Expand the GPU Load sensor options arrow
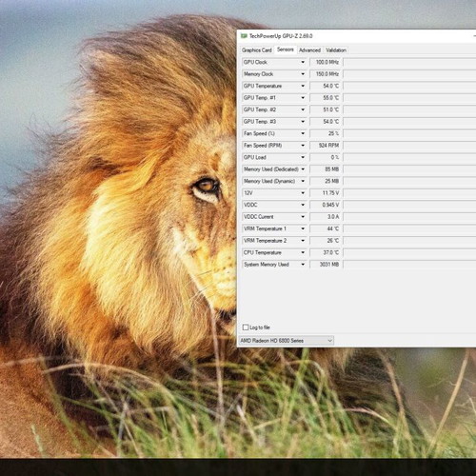476x476 pixels. (303, 157)
